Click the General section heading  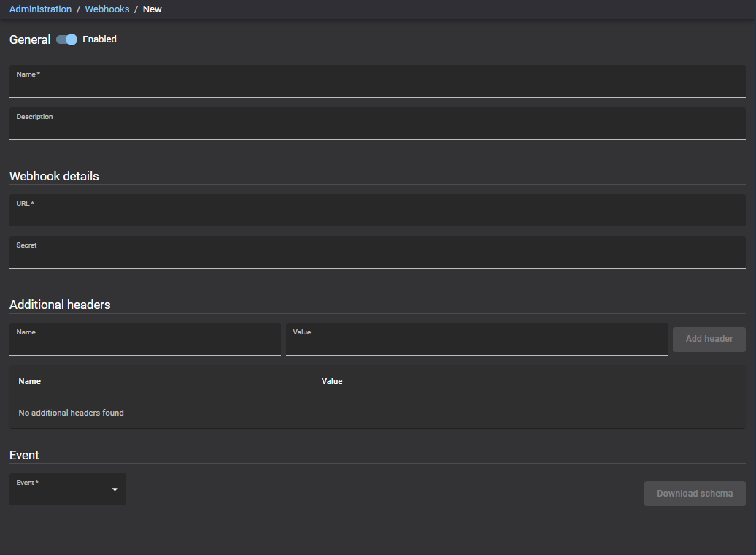[x=29, y=39]
